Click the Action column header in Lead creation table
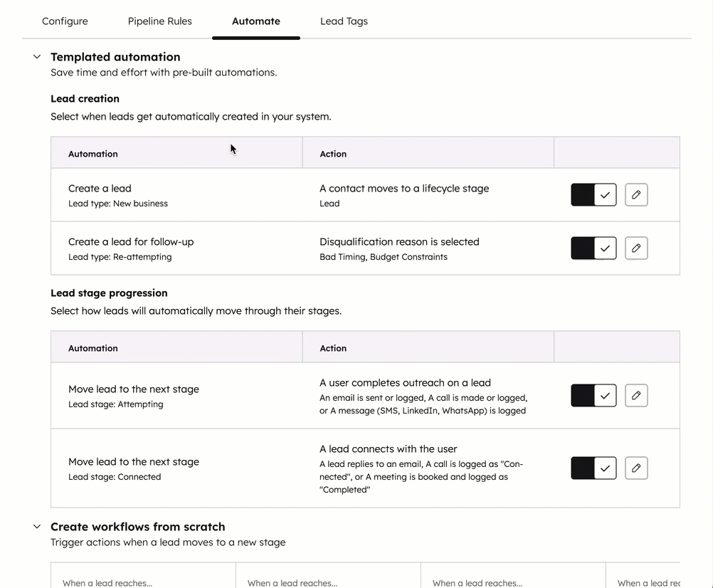The height and width of the screenshot is (588, 713). pos(333,153)
